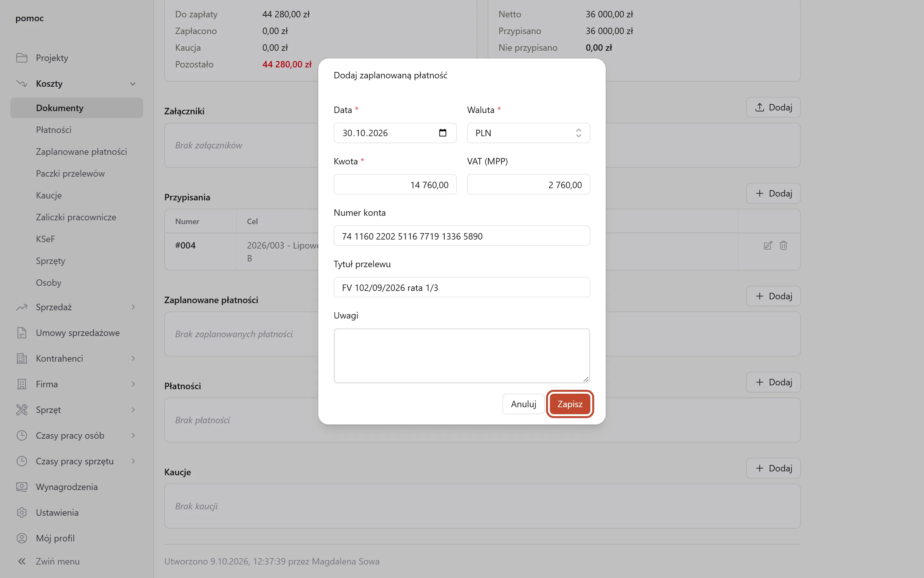Click the Czasy pracy sprzętu clock icon
Viewport: 924px width, 578px height.
[22, 461]
